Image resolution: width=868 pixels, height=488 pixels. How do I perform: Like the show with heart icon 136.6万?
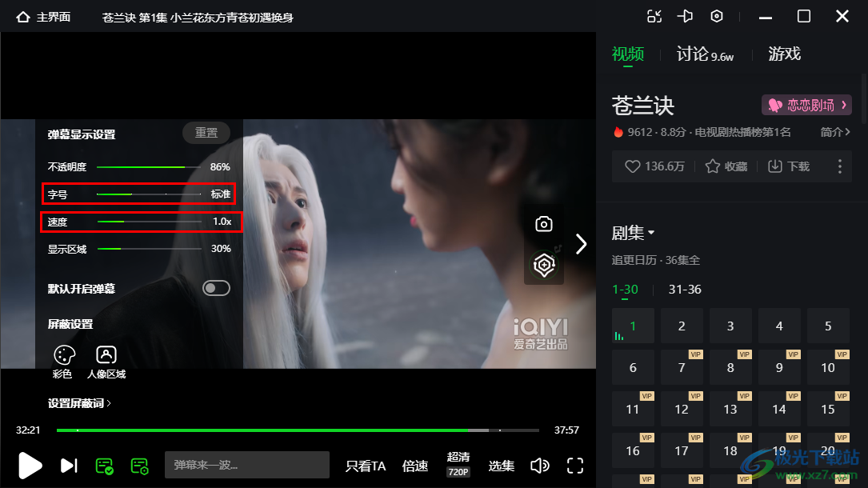tap(655, 166)
